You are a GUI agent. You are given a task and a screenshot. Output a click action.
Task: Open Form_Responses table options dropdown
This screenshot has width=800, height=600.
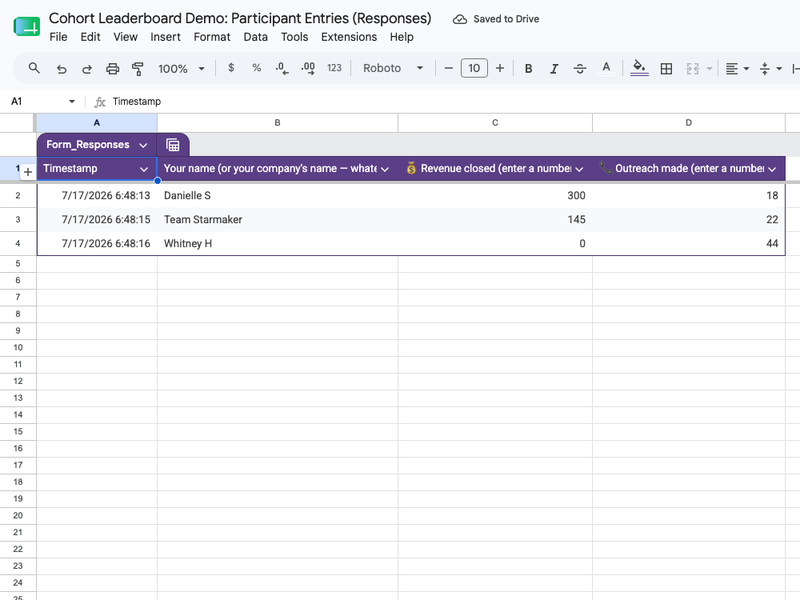coord(143,145)
